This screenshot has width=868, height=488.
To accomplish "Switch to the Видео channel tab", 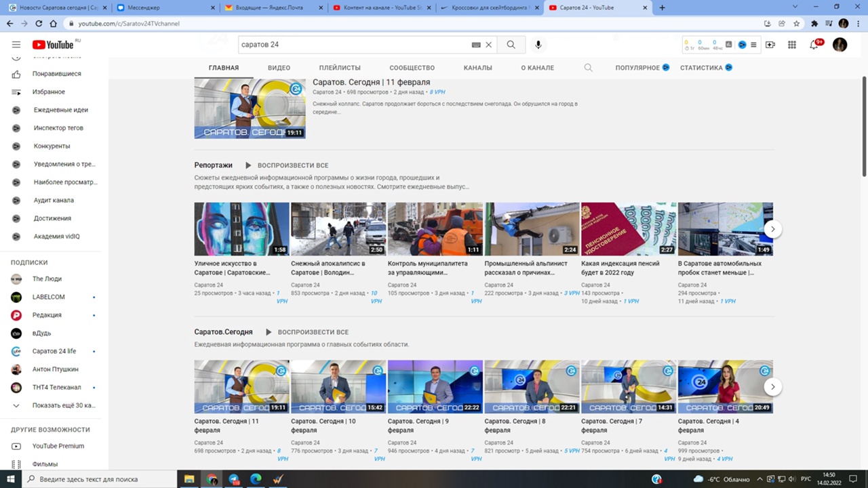I will coord(279,68).
